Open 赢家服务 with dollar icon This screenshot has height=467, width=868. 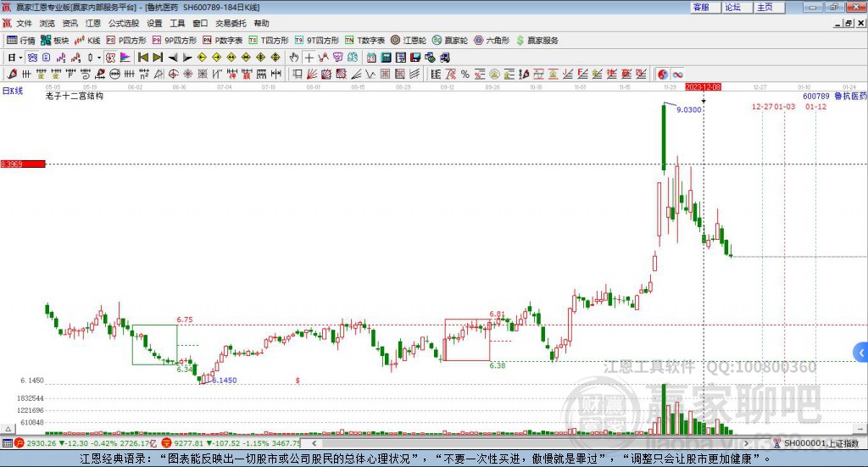click(537, 41)
